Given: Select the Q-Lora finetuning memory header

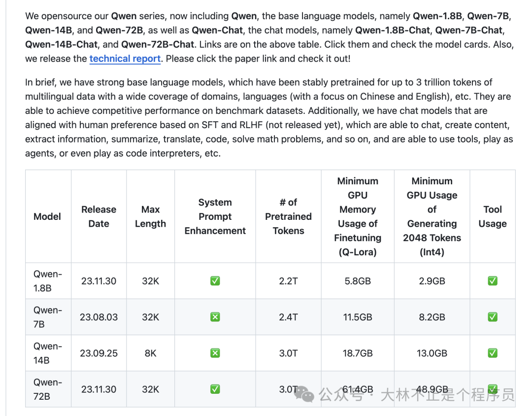Looking at the screenshot, I should click(358, 217).
